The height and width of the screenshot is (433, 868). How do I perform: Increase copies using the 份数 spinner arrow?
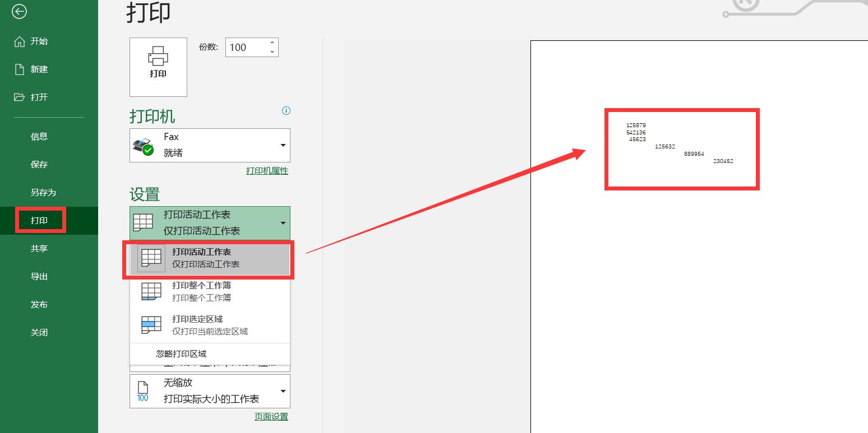(x=272, y=43)
